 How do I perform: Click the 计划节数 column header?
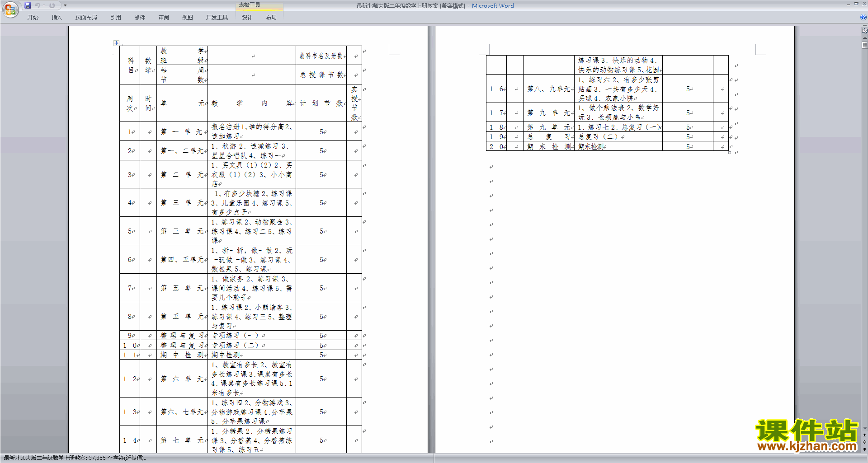(321, 103)
